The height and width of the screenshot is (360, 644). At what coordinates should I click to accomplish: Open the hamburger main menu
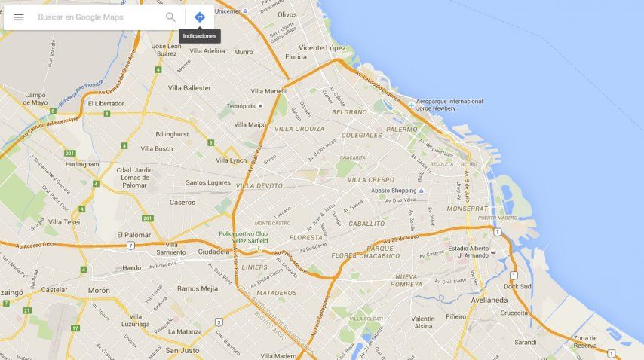19,17
